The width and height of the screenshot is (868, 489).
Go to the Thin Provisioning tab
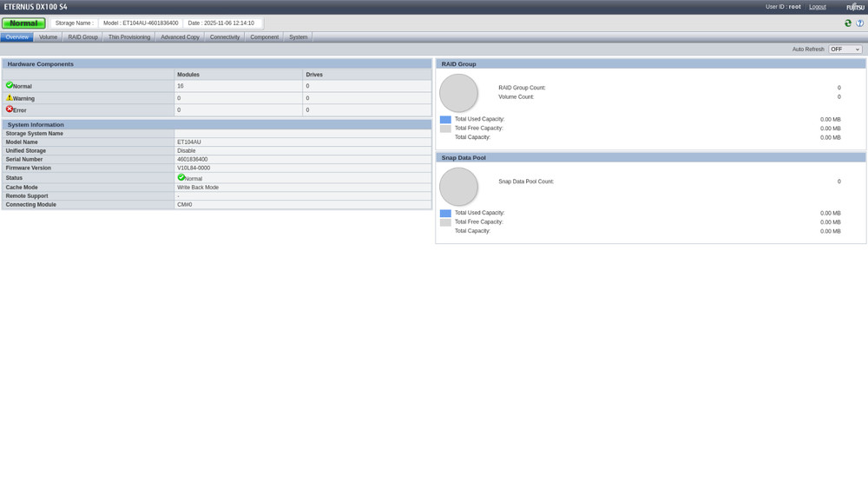129,37
